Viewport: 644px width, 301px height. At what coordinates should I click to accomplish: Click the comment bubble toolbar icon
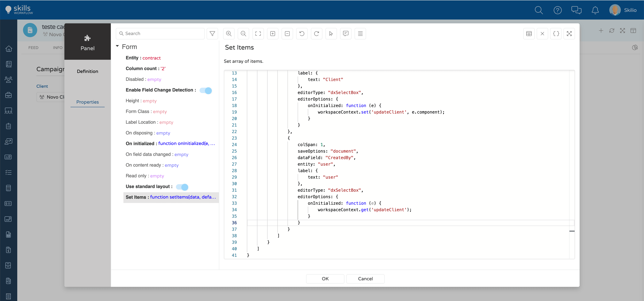pyautogui.click(x=346, y=34)
